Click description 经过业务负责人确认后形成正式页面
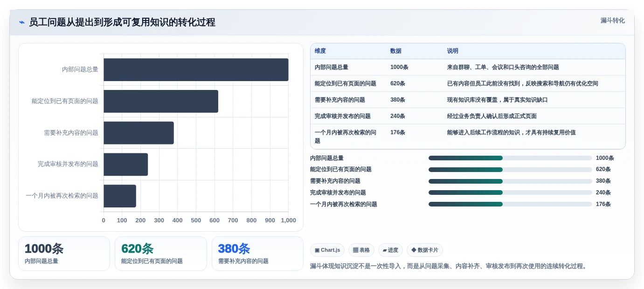This screenshot has height=289, width=644. (x=492, y=116)
